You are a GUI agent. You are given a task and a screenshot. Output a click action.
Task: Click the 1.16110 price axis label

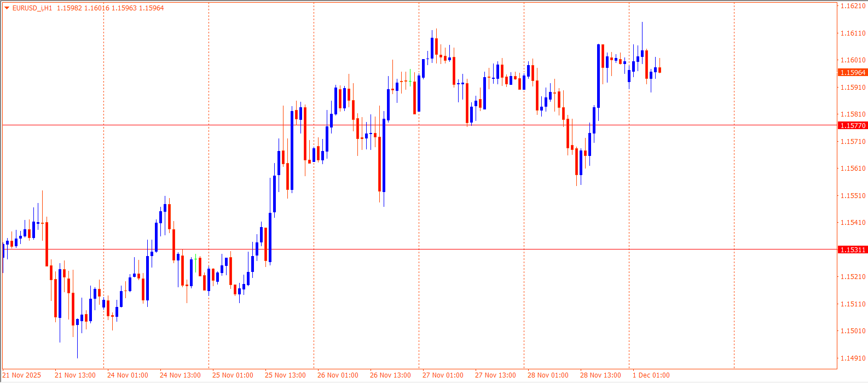(x=853, y=33)
